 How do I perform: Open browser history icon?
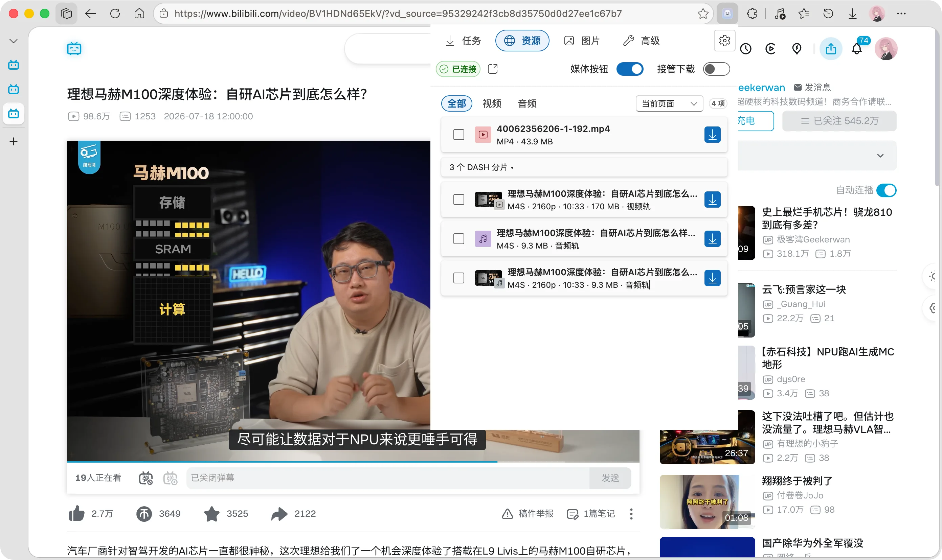click(x=828, y=14)
